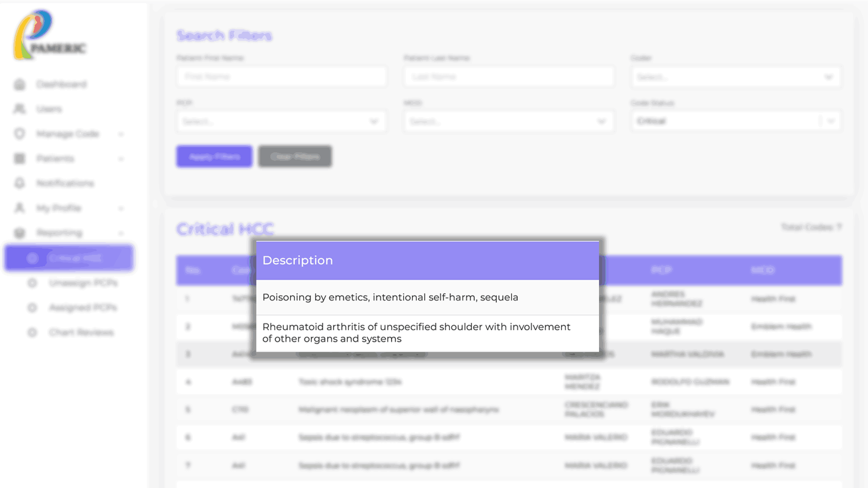This screenshot has width=868, height=488.
Task: Select the Poisoning by emetics description row
Action: point(427,297)
